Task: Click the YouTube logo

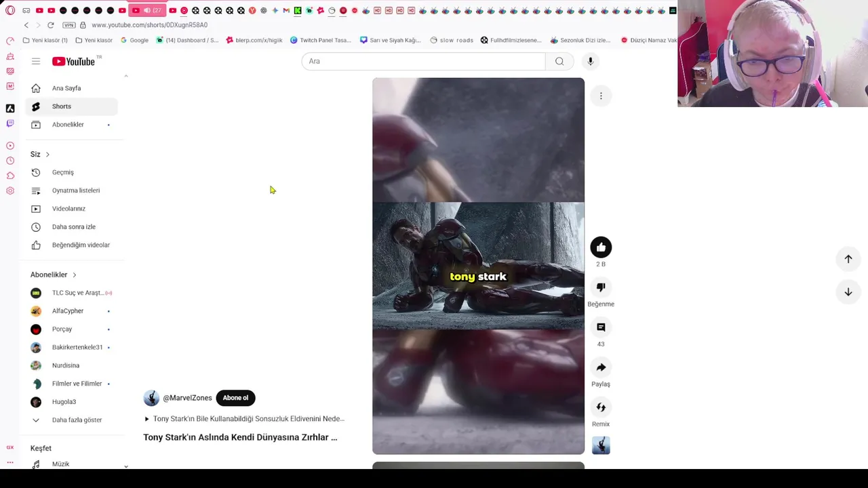Action: 74,61
